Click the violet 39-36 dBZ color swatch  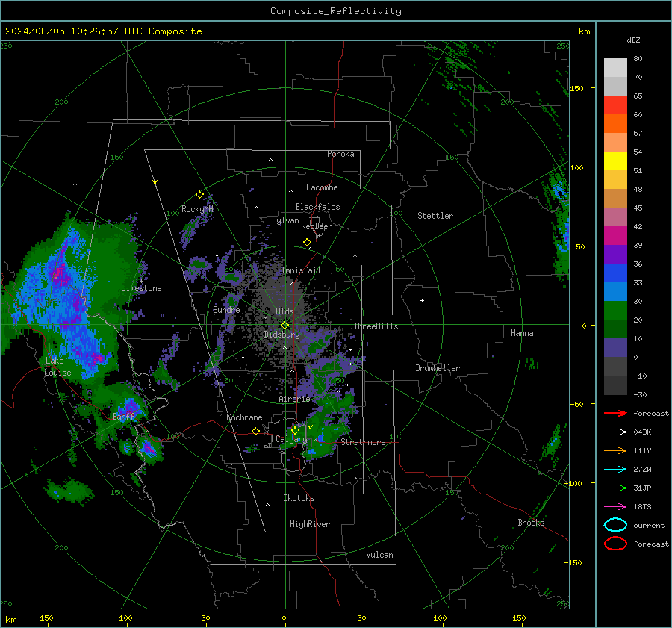pyautogui.click(x=615, y=255)
